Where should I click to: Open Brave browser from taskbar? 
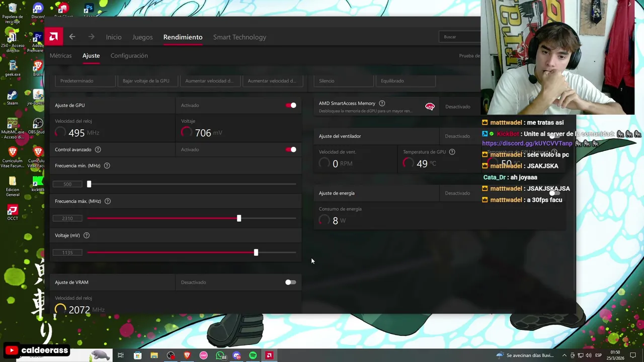pos(187,355)
